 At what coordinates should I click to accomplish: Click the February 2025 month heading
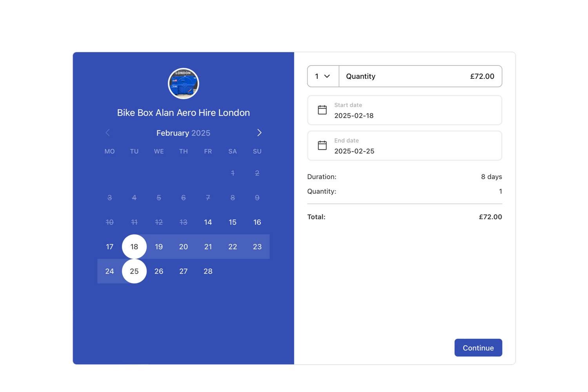point(183,133)
